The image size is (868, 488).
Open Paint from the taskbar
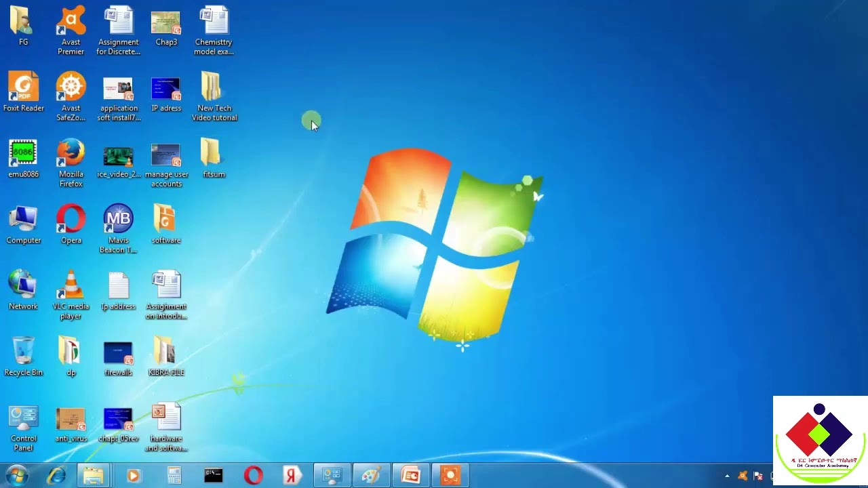[371, 476]
